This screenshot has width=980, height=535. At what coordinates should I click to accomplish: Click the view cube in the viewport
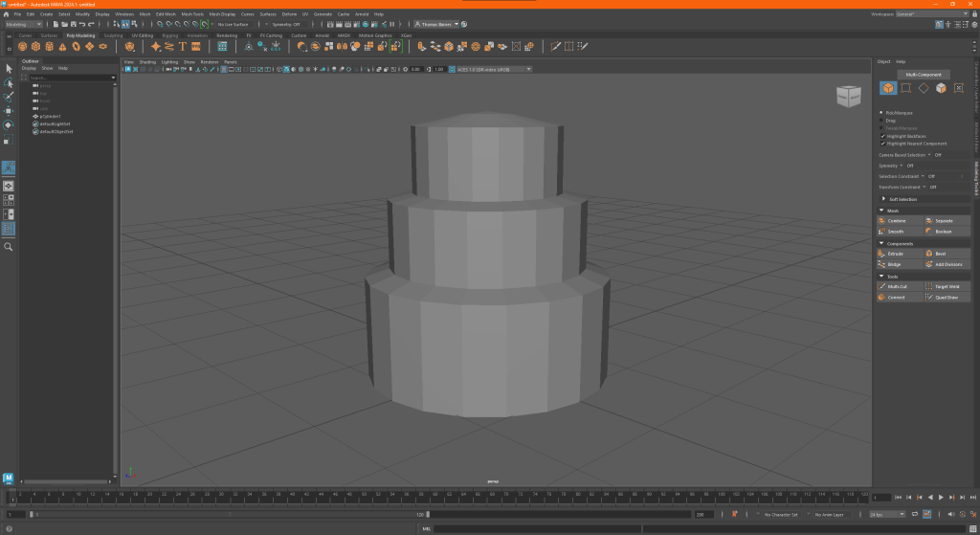pos(848,96)
